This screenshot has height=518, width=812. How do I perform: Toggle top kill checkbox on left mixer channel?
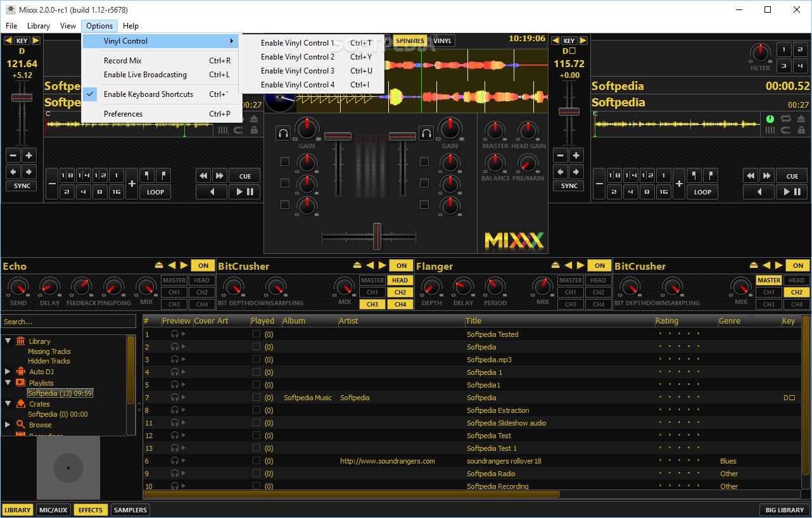pyautogui.click(x=285, y=161)
